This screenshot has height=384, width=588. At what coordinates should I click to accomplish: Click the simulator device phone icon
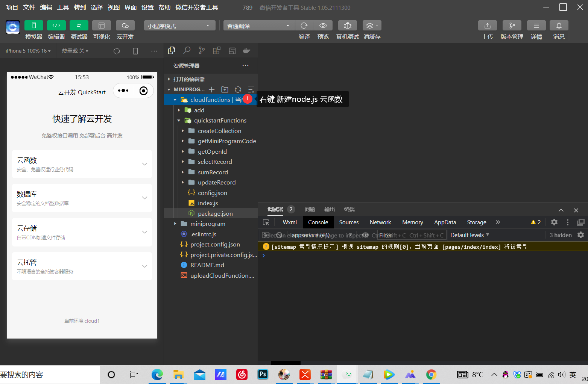click(x=135, y=51)
